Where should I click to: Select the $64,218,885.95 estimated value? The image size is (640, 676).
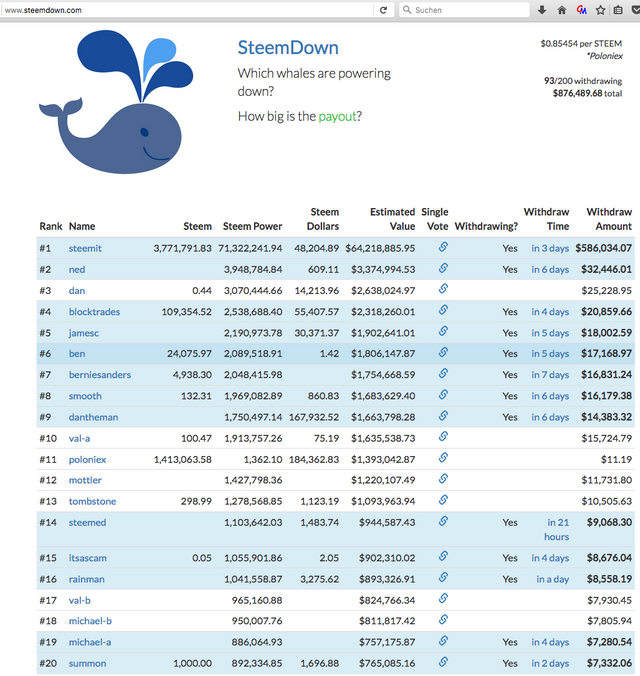point(380,248)
